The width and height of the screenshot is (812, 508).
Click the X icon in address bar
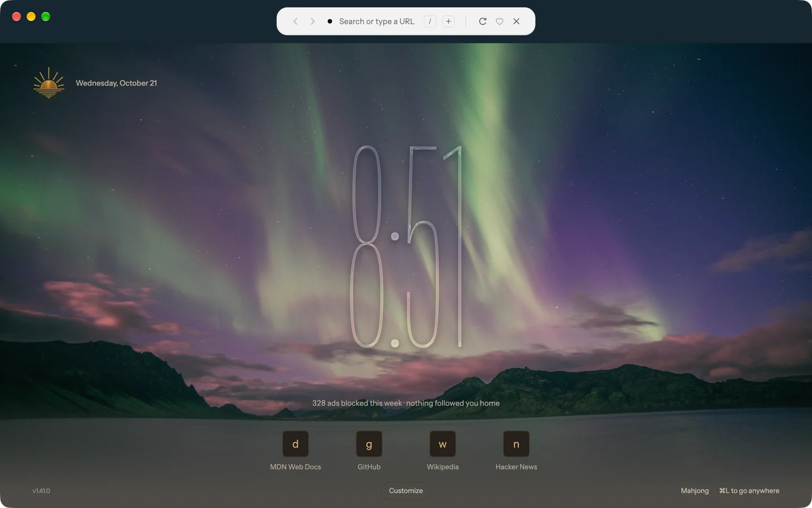(517, 21)
